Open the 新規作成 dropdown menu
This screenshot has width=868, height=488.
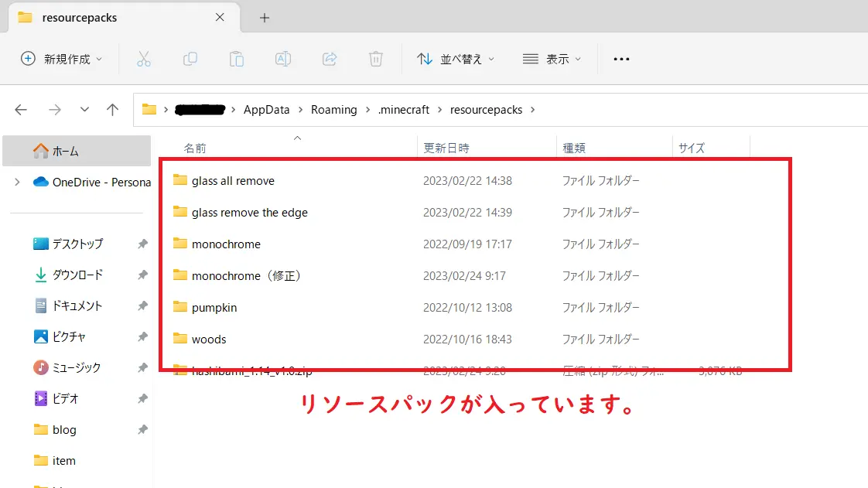[x=62, y=59]
